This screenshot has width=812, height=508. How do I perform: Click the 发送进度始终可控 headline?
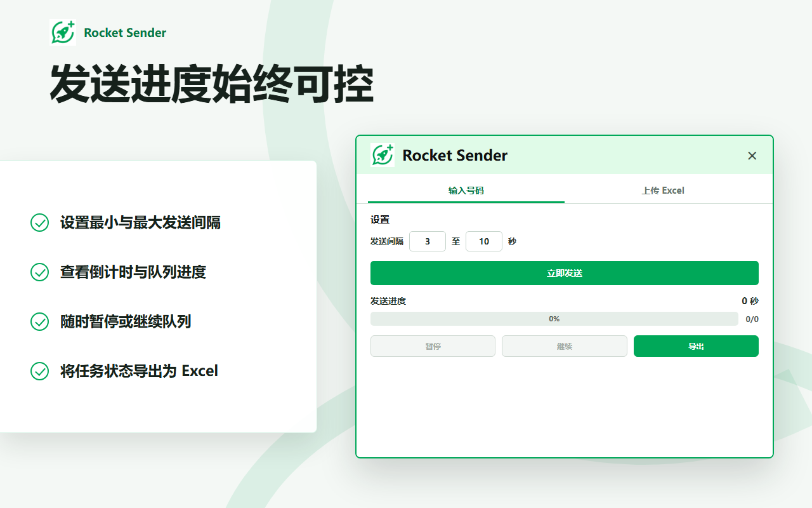pos(212,83)
